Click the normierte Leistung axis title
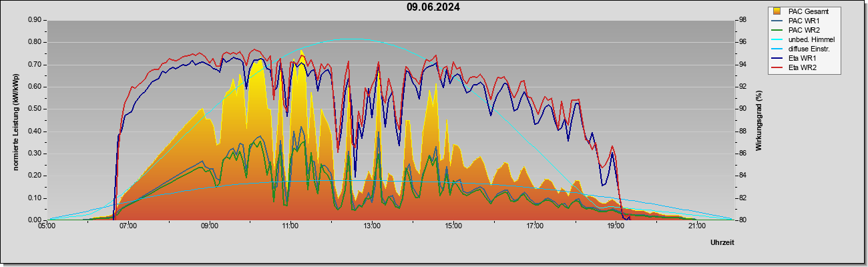868x267 pixels. coord(16,120)
